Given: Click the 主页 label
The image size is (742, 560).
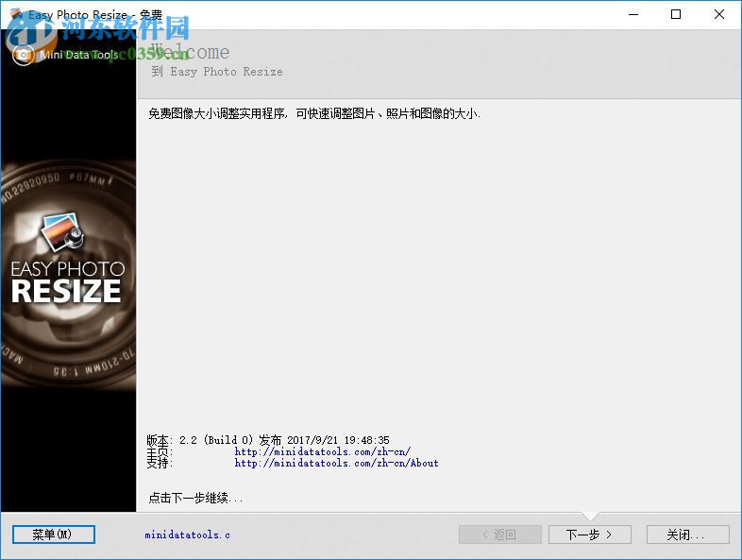Looking at the screenshot, I should coord(160,451).
